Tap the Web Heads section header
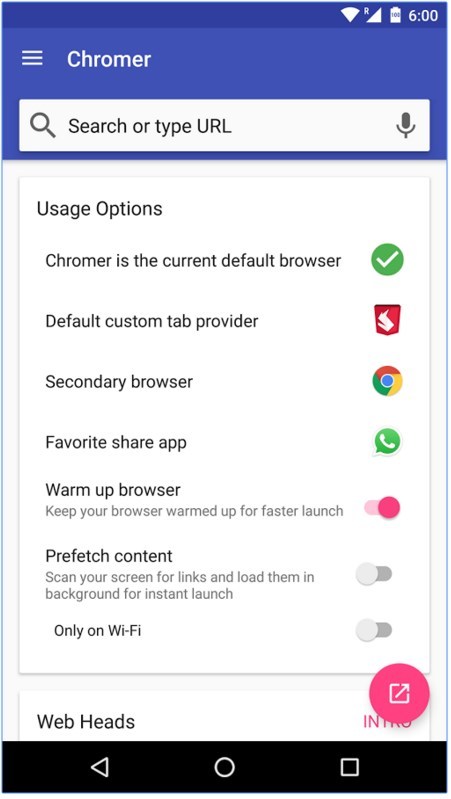The height and width of the screenshot is (799, 451). click(x=86, y=722)
